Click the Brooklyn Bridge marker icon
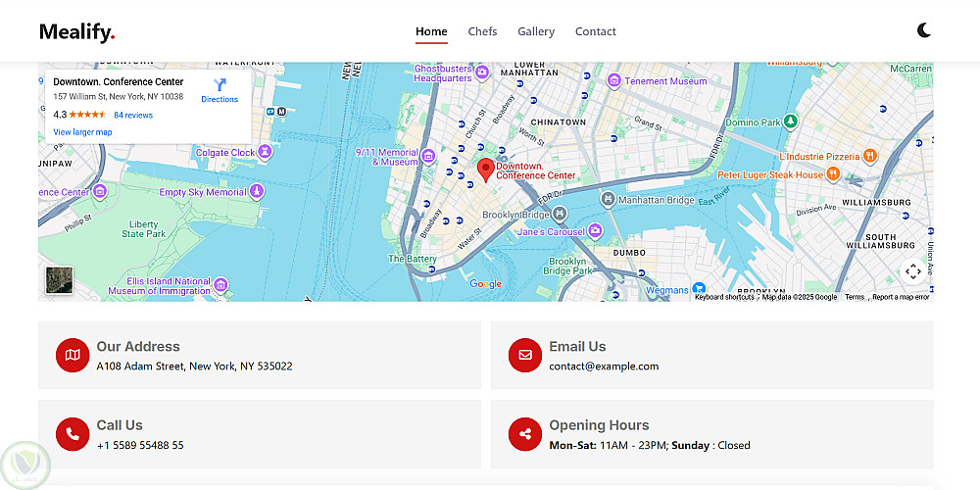 point(559,214)
